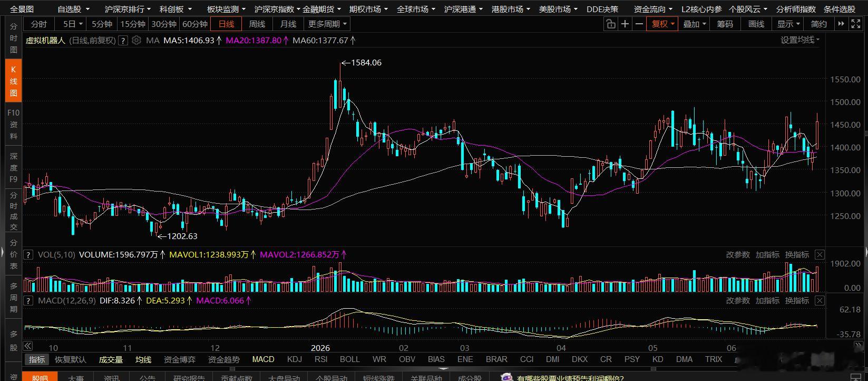The width and height of the screenshot is (868, 381).
Task: Zoom in chart with the plus icon
Action: (625, 24)
